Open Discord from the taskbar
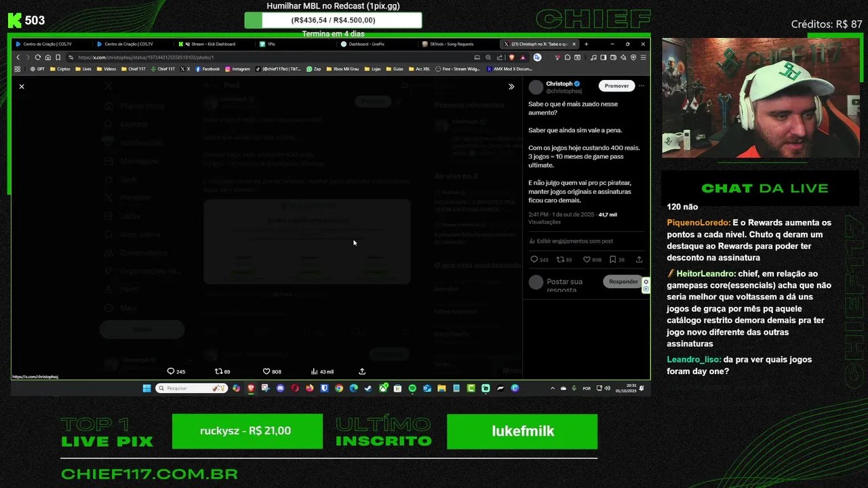 point(280,388)
